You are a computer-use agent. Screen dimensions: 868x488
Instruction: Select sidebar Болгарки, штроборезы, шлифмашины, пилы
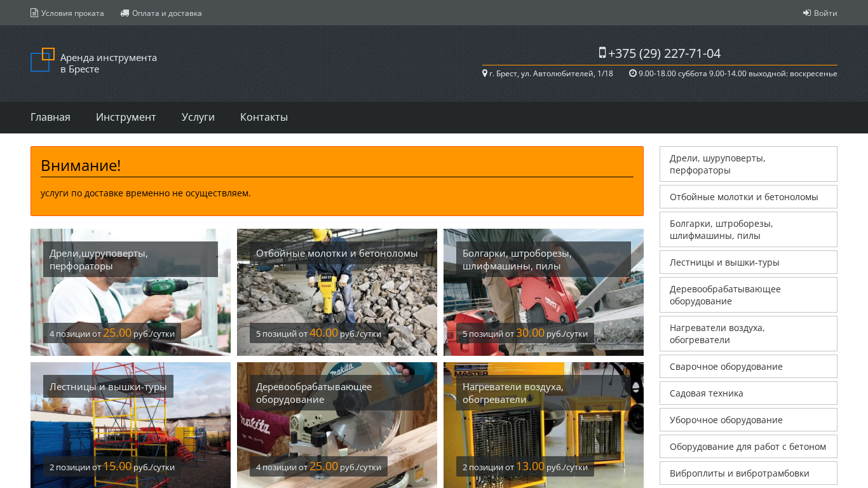(x=749, y=229)
